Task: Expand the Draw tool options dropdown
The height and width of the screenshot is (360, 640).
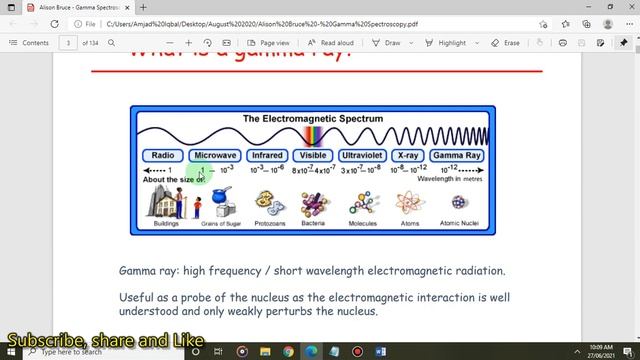Action: coord(411,43)
